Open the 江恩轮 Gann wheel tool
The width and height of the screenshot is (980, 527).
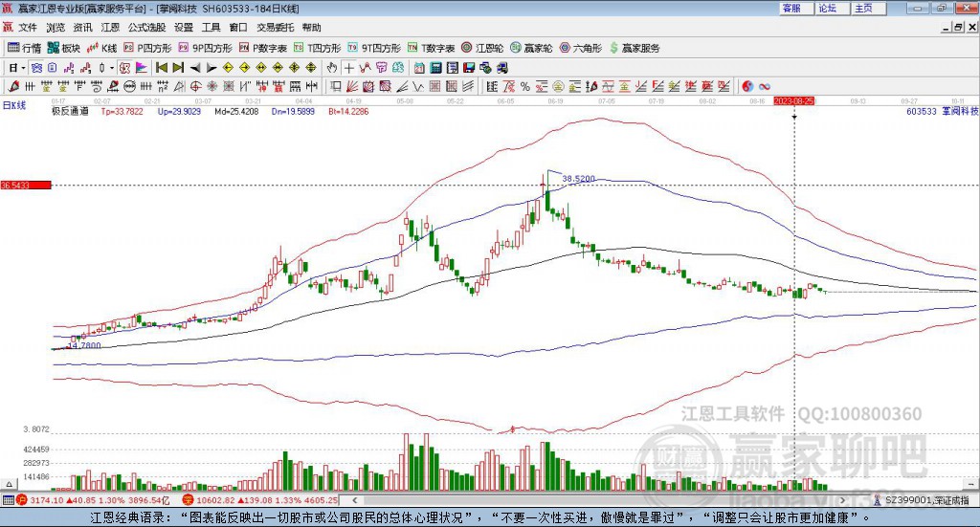pyautogui.click(x=482, y=48)
